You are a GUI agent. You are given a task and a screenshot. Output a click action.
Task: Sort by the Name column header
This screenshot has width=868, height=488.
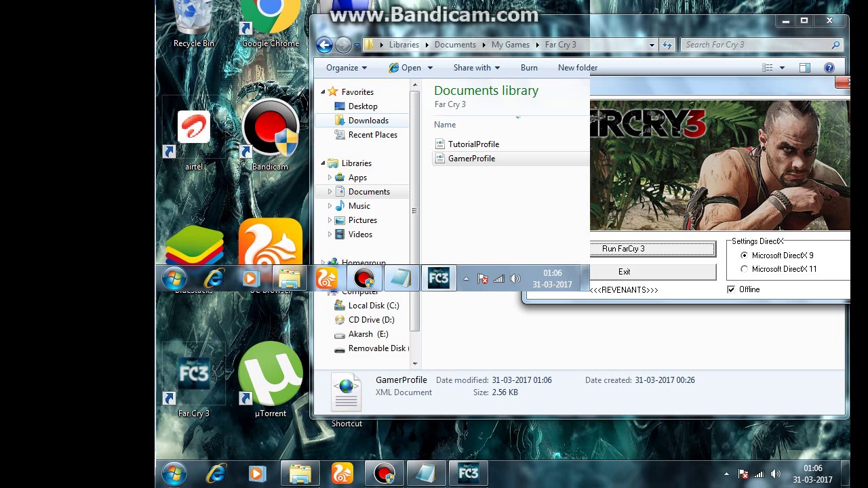445,125
